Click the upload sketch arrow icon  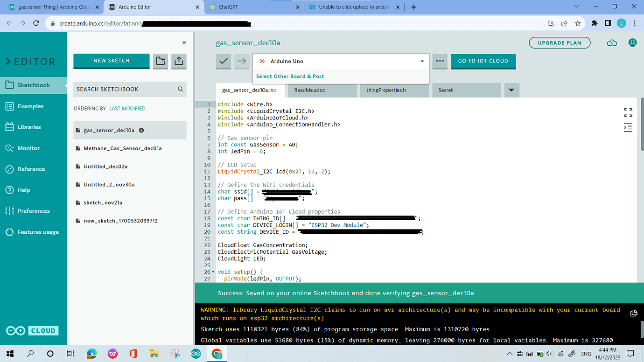(x=242, y=61)
